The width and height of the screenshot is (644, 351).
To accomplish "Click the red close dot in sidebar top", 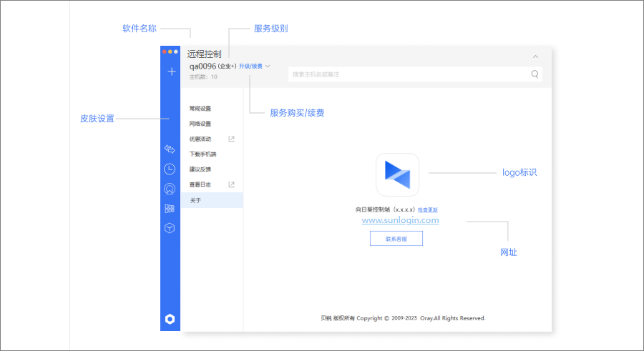I will pos(165,51).
